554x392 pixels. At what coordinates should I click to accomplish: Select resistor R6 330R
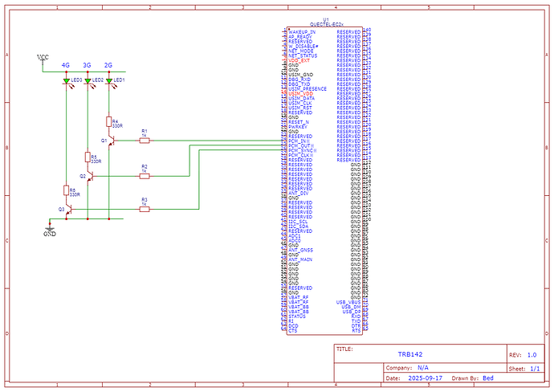click(x=65, y=190)
